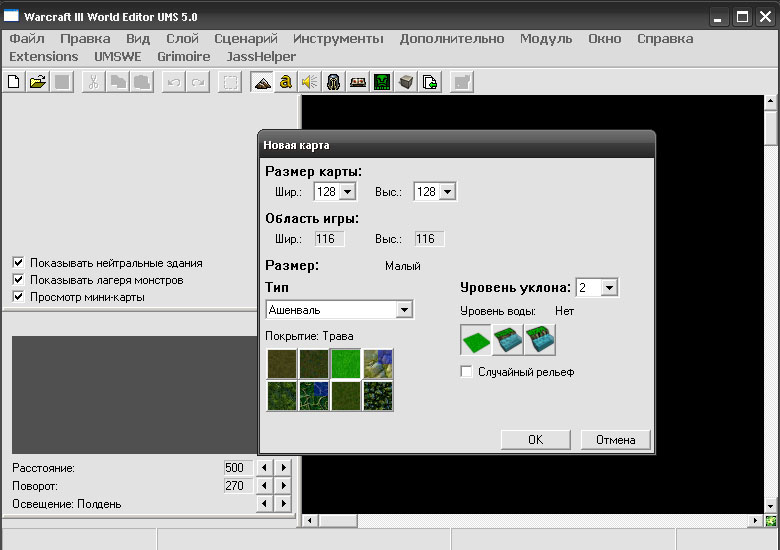Open the Campaign editor icon
The width and height of the screenshot is (780, 550).
point(358,82)
